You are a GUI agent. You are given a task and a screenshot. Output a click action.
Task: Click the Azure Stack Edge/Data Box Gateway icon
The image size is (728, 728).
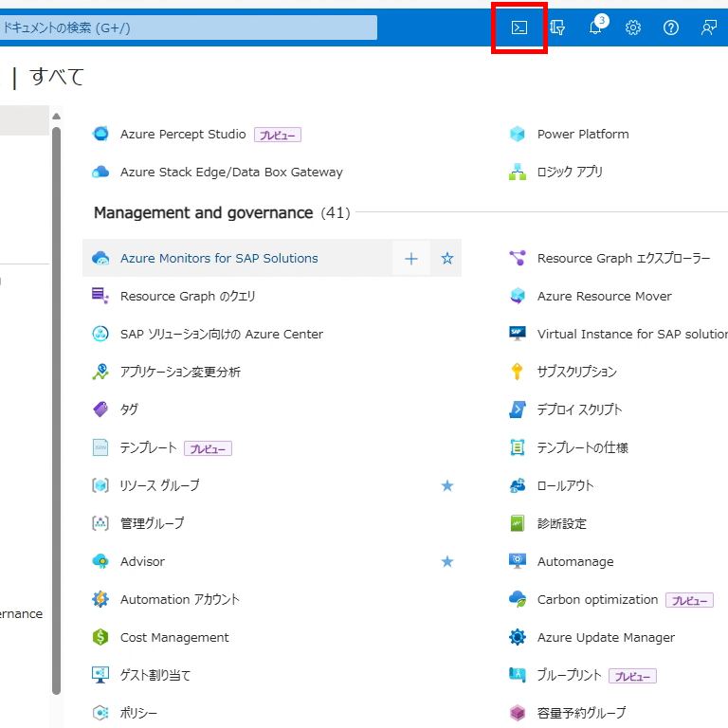(x=100, y=172)
